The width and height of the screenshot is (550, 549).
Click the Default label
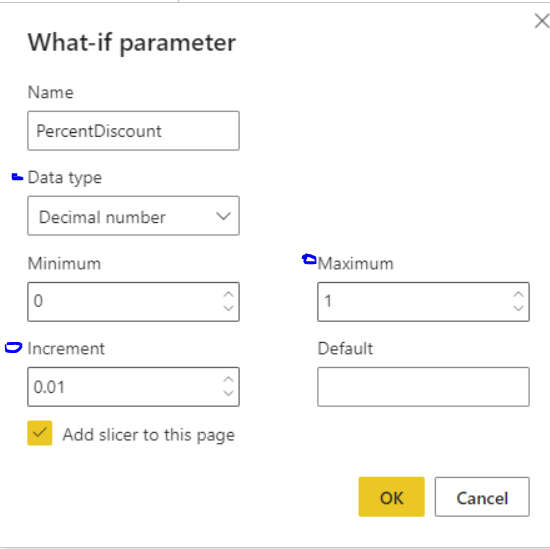point(345,349)
